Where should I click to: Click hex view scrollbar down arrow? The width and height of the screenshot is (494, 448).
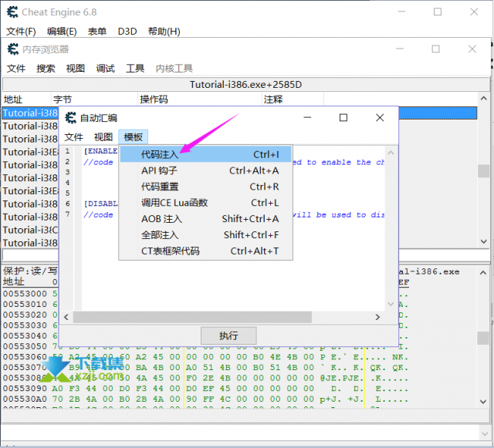pos(483,402)
